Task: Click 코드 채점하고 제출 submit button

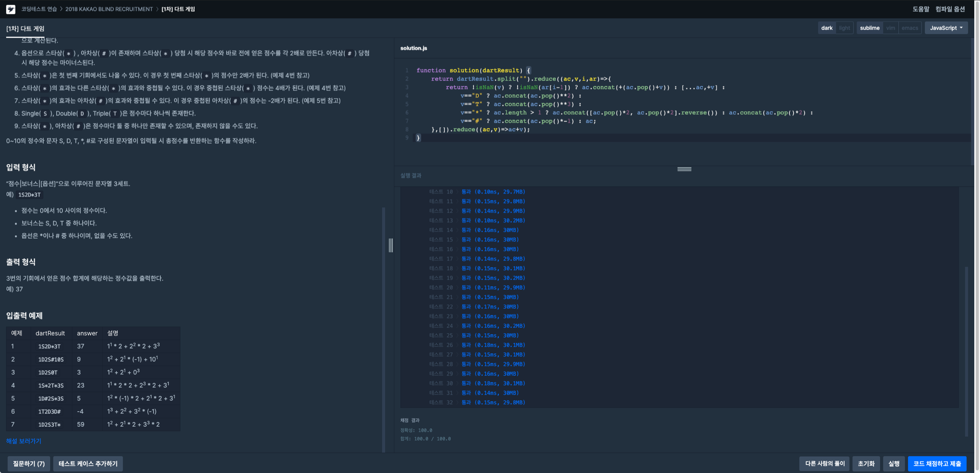Action: point(937,463)
